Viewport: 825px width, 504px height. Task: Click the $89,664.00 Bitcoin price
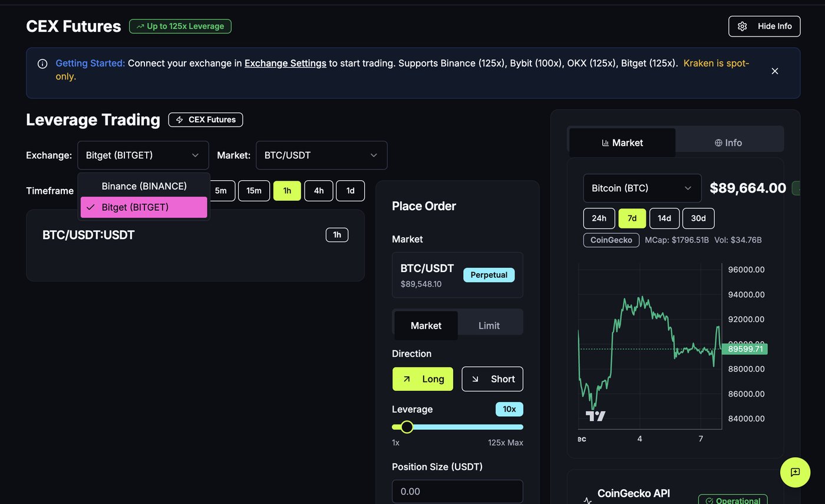point(748,188)
